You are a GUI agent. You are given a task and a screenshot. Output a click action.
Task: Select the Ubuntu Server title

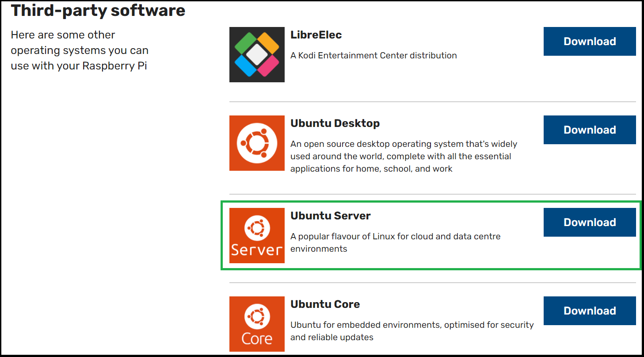click(x=330, y=216)
